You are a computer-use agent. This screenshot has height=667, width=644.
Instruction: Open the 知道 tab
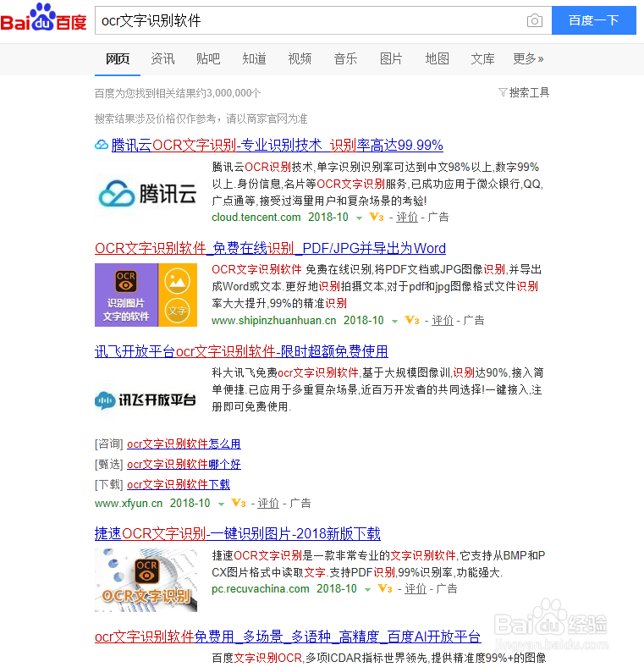tap(254, 58)
